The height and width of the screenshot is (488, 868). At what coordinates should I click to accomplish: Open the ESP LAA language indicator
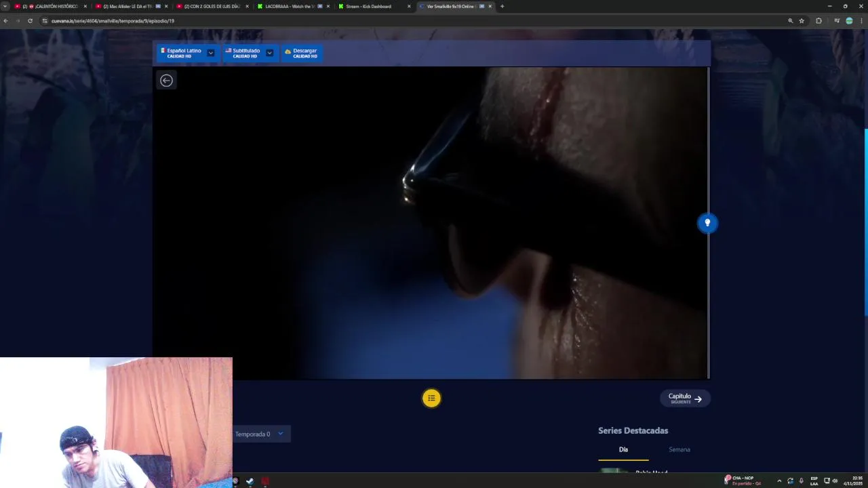pyautogui.click(x=814, y=481)
